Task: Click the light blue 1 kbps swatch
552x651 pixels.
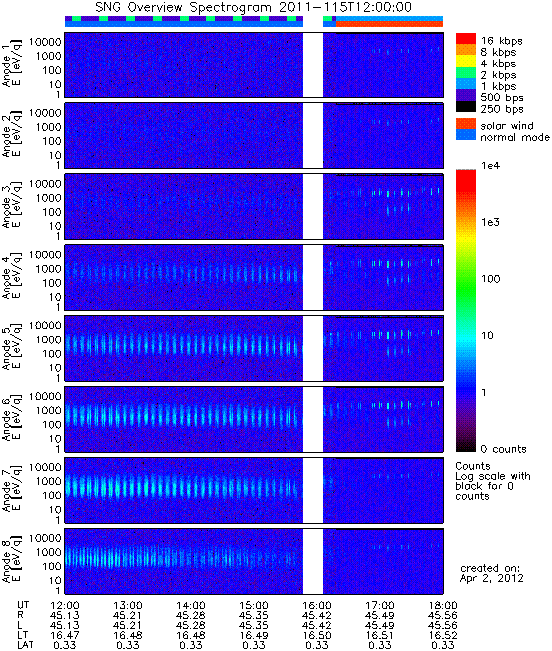Action: click(466, 83)
